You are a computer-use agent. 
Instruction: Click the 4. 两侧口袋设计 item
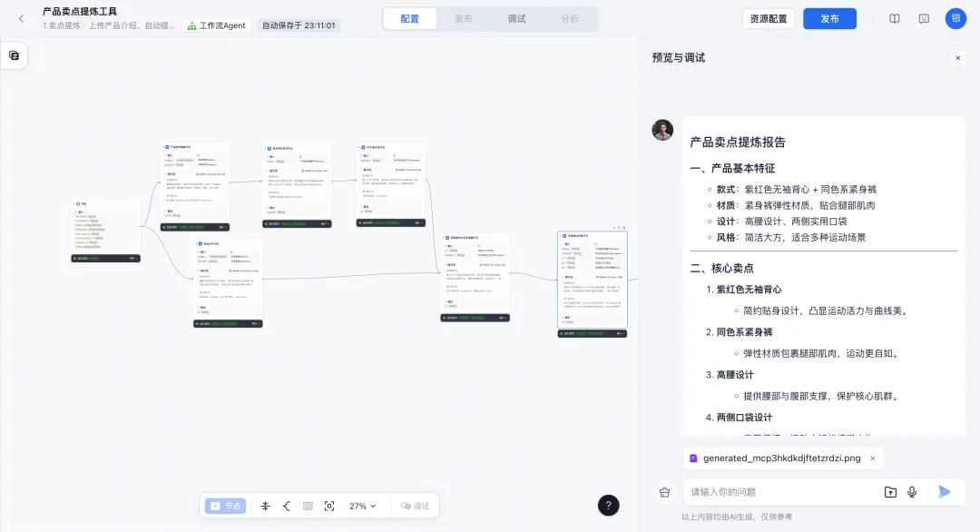(740, 417)
